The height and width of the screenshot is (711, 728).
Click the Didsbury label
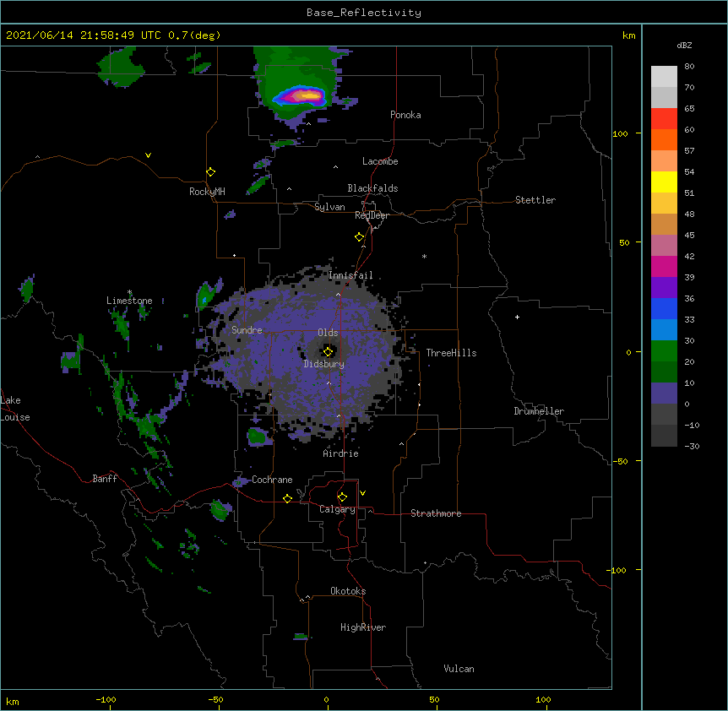point(324,364)
